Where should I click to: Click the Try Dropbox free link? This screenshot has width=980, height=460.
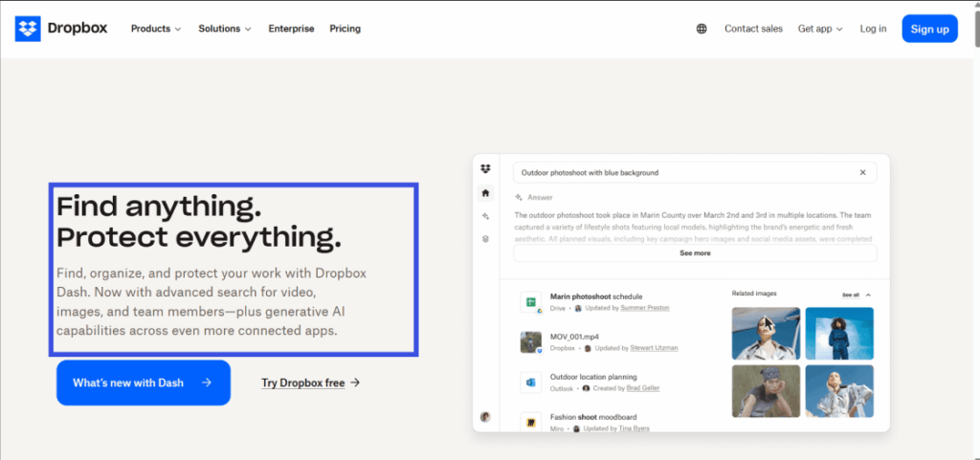pyautogui.click(x=303, y=383)
